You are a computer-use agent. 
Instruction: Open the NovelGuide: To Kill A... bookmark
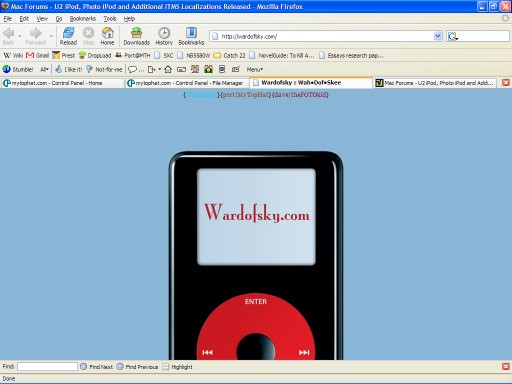[282, 55]
